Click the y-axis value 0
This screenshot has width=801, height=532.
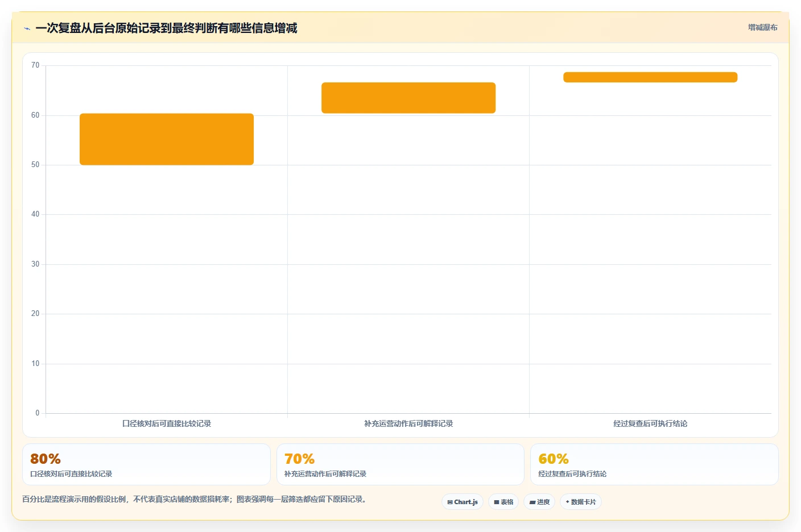(x=38, y=413)
